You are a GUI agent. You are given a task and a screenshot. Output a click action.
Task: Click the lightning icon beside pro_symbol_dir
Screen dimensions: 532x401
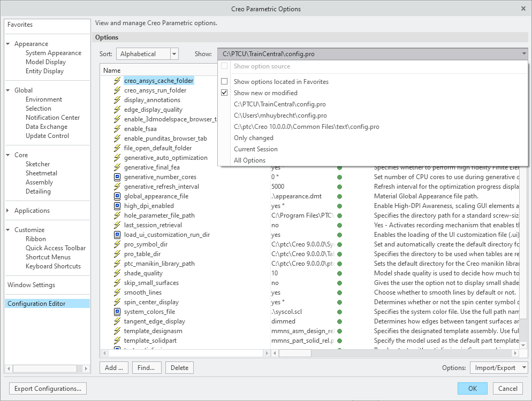[x=117, y=244]
